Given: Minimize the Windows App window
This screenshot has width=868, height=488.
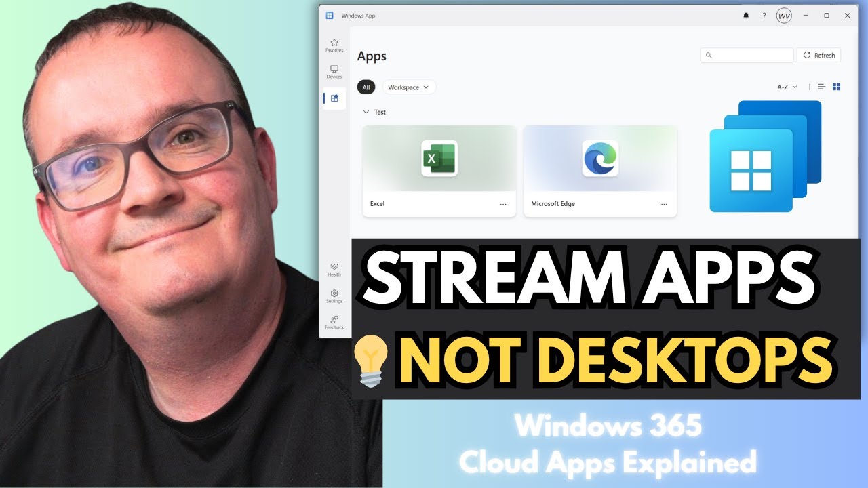Looking at the screenshot, I should (806, 16).
